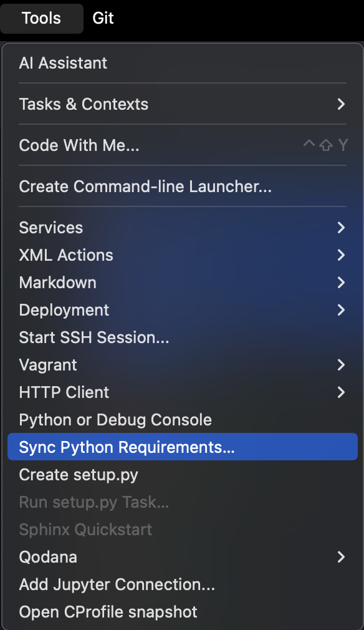The height and width of the screenshot is (630, 364).
Task: Select Create setup.py entry
Action: (183, 475)
